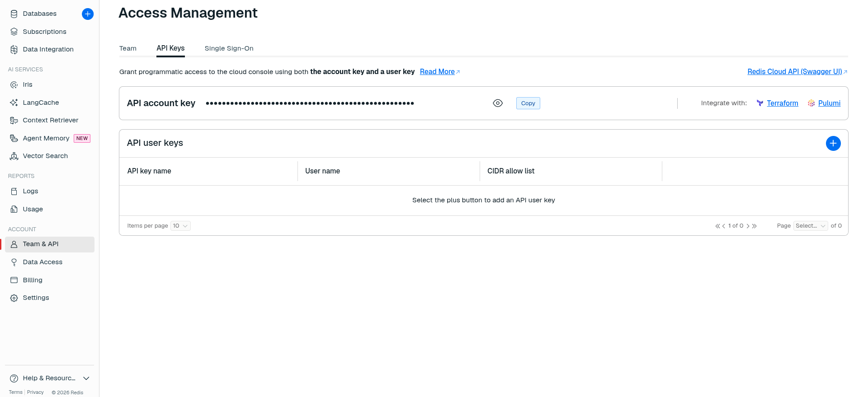
Task: Open the Privacy link
Action: [x=35, y=392]
